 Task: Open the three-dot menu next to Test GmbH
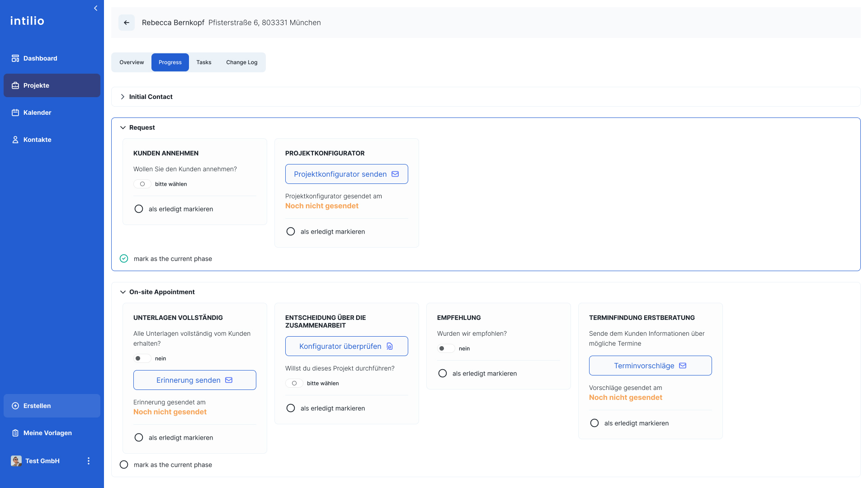pos(89,461)
